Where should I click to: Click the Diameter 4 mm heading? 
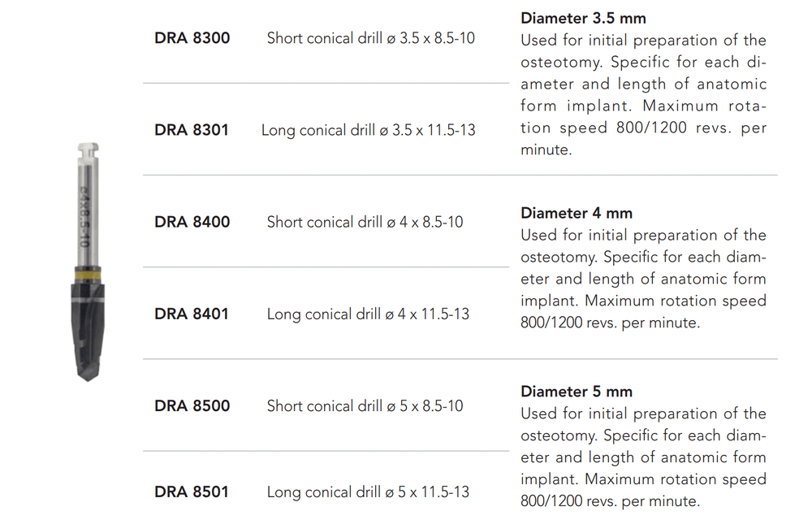coord(576,213)
